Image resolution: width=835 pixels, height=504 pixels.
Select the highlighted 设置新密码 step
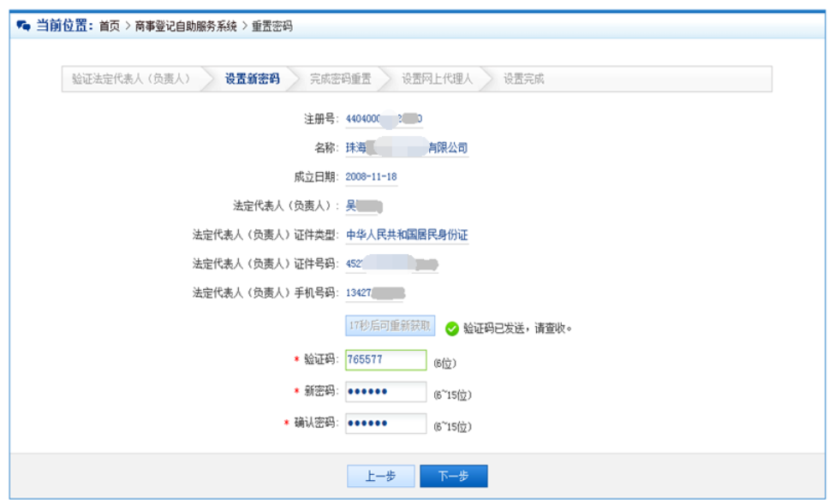253,79
